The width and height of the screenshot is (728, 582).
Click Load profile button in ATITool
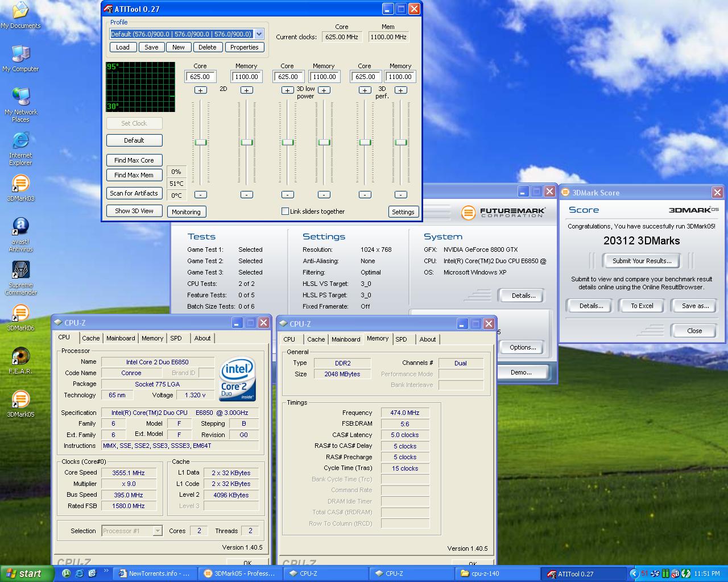pos(123,47)
